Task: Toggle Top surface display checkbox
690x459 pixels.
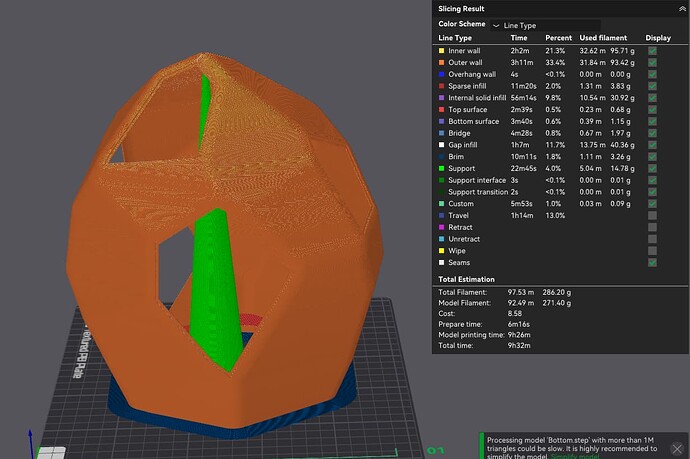Action: point(652,110)
